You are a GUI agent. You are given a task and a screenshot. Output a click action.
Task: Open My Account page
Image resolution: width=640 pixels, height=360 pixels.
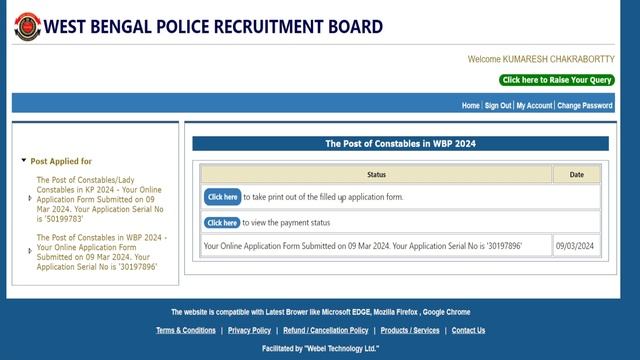[x=534, y=106]
